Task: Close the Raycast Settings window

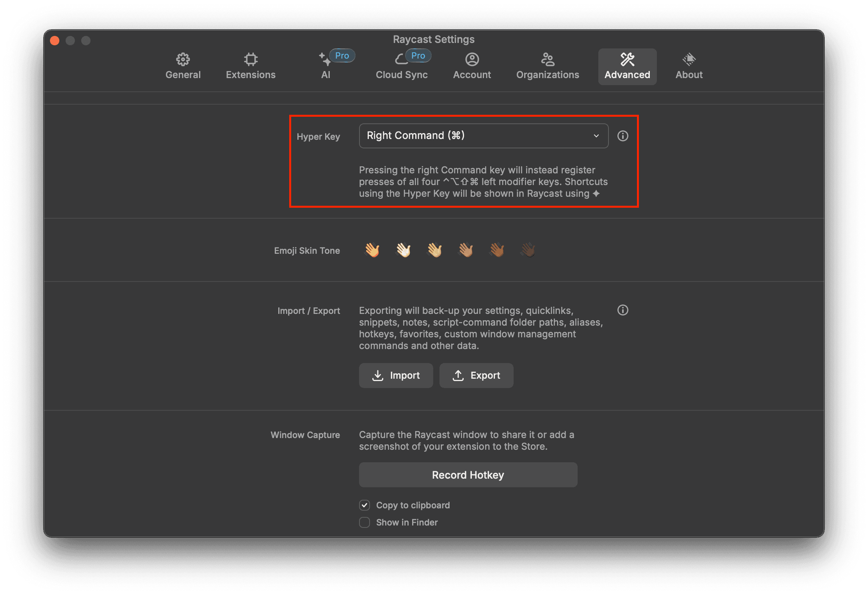Action: click(x=55, y=41)
